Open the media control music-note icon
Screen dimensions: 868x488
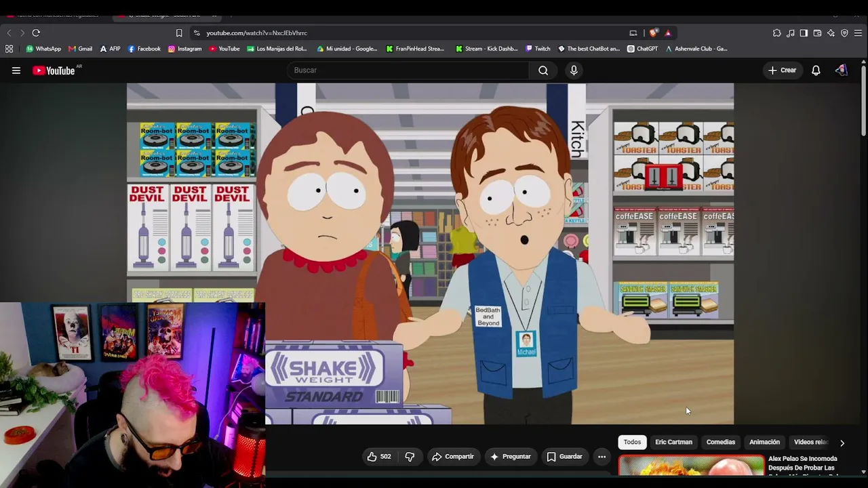(x=790, y=33)
